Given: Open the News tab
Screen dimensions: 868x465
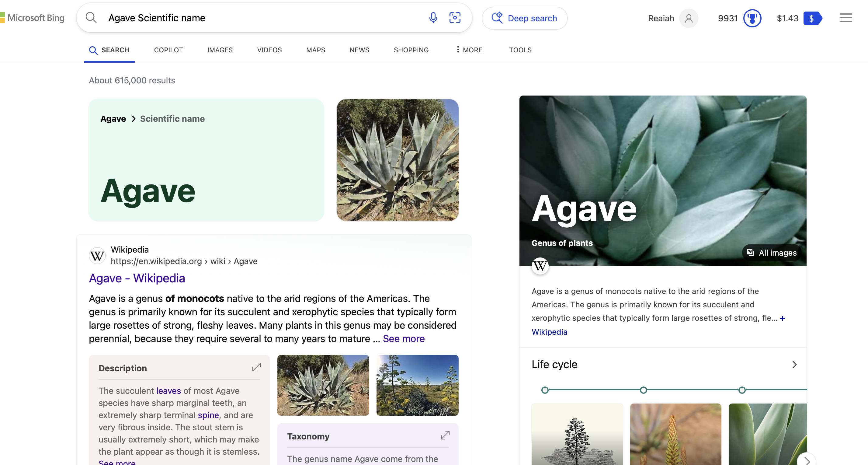Looking at the screenshot, I should [x=359, y=50].
